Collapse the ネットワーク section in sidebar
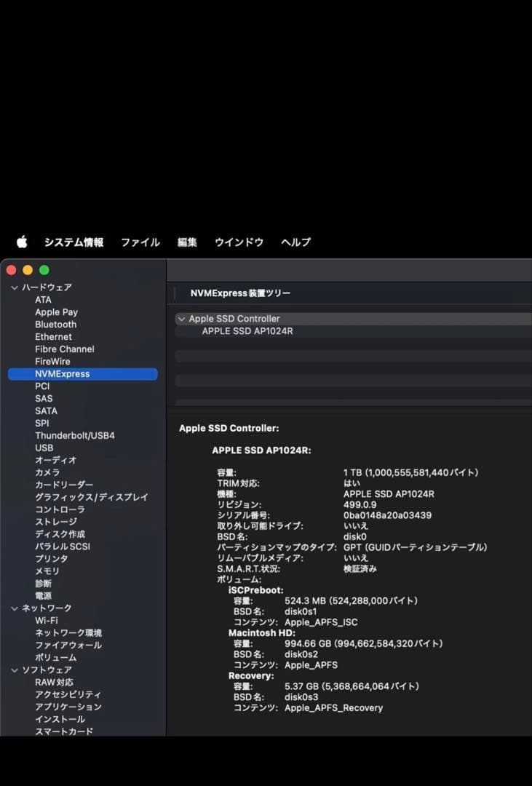532x786 pixels. (x=15, y=608)
